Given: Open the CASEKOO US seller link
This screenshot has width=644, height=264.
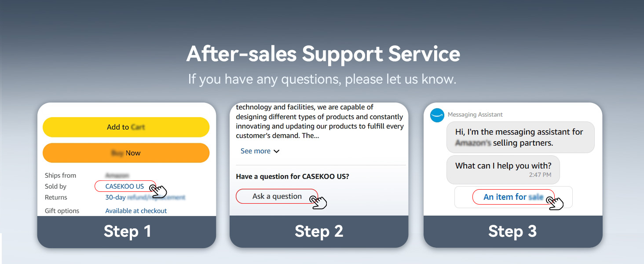Looking at the screenshot, I should point(124,187).
